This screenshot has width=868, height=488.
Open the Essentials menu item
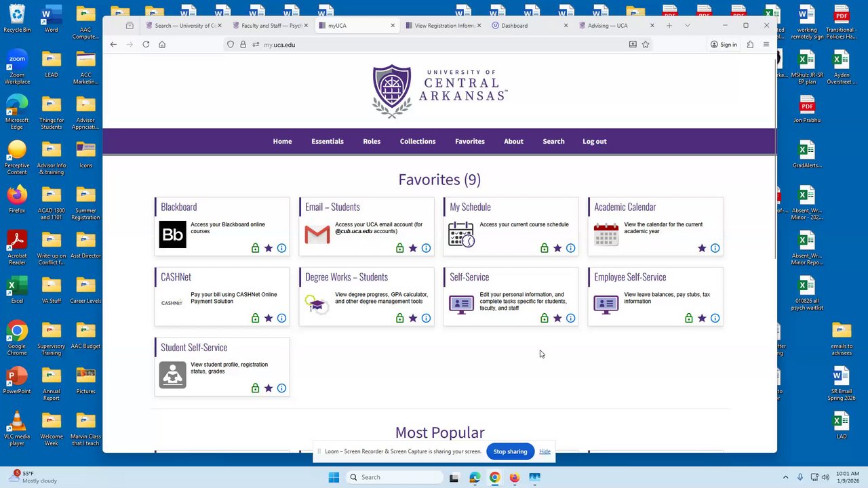pyautogui.click(x=328, y=142)
